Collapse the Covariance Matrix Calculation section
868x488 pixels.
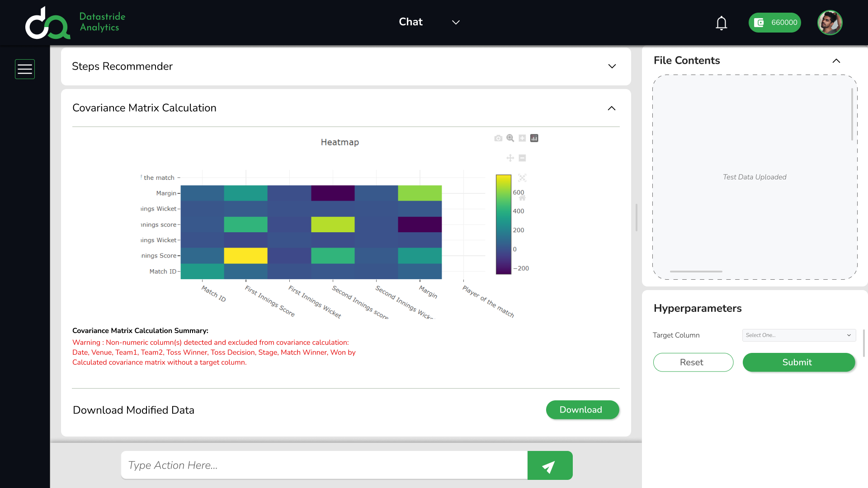pos(612,108)
